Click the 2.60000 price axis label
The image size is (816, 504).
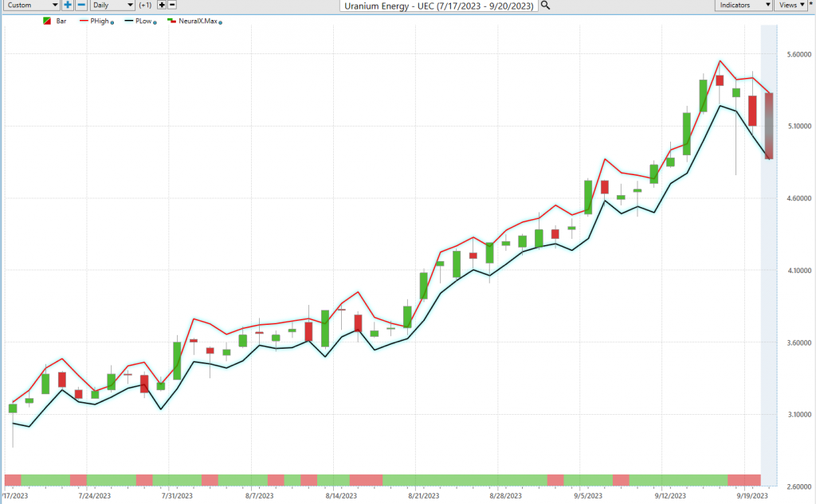(800, 486)
